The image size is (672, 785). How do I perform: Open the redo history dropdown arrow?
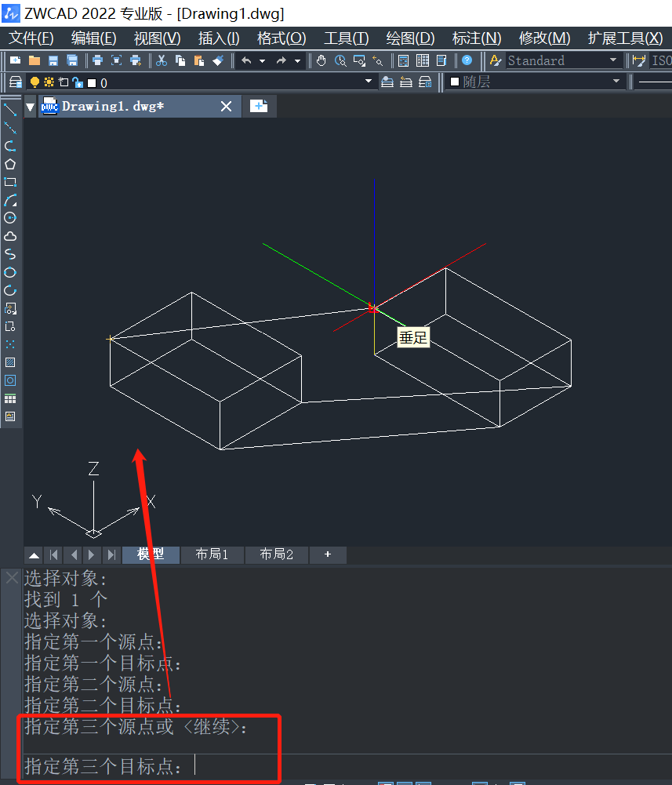click(297, 61)
